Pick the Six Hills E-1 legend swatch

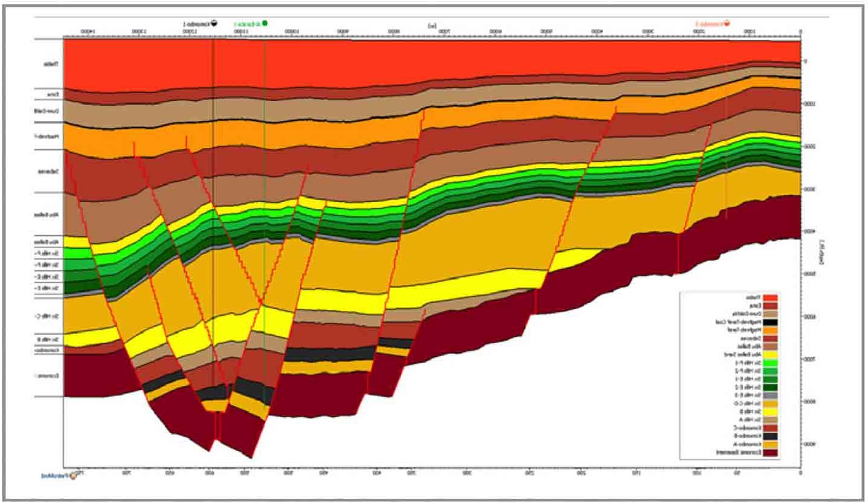[770, 379]
